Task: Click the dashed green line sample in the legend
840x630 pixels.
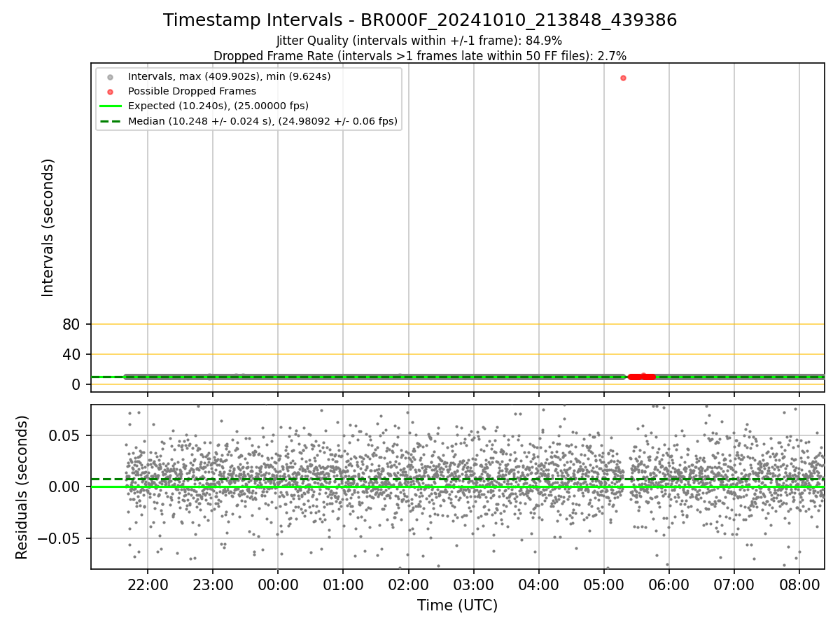Action: pyautogui.click(x=110, y=121)
